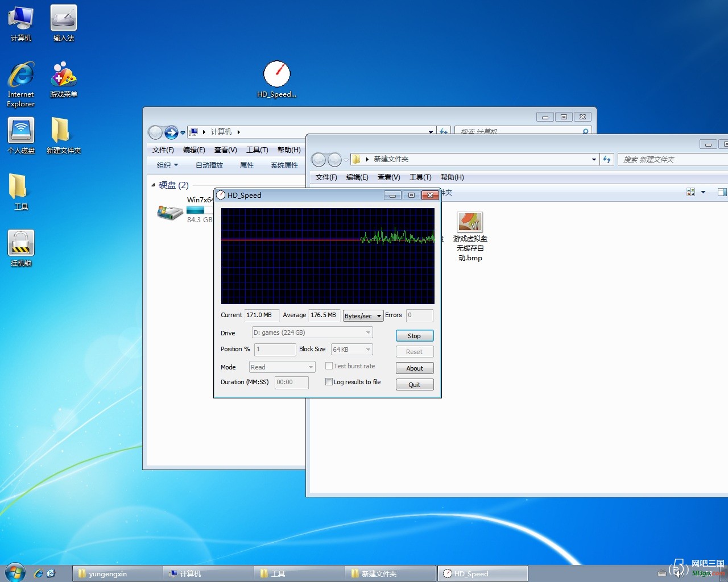728x582 pixels.
Task: Expand 组织 dropdown in 计算机 window
Action: click(x=167, y=165)
